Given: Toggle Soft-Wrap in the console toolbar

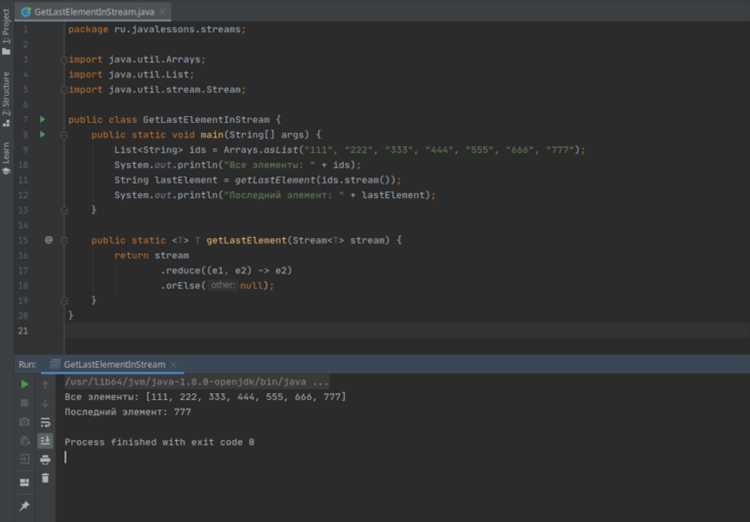Looking at the screenshot, I should click(x=45, y=422).
